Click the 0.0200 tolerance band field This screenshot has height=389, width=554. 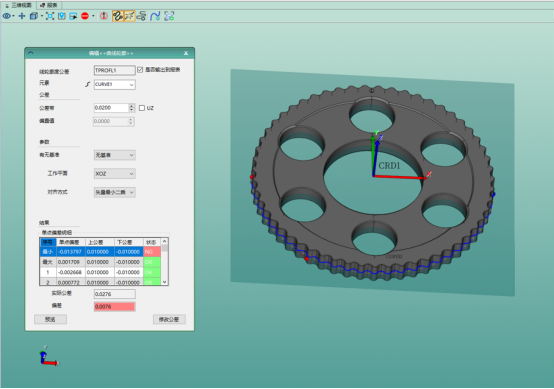click(111, 108)
